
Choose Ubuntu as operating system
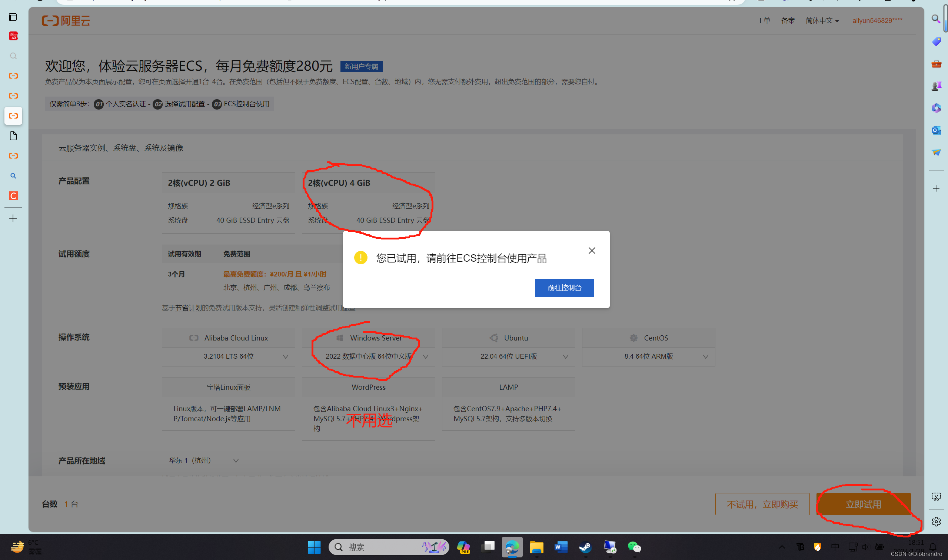[x=508, y=338]
